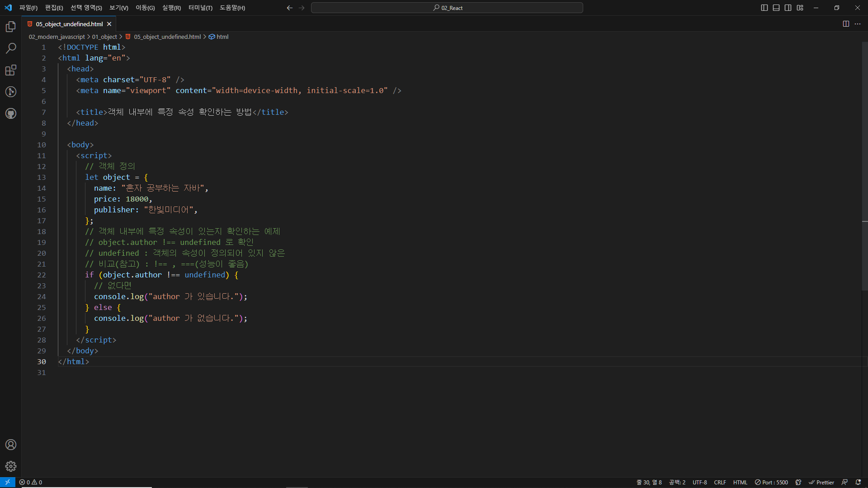868x488 pixels.
Task: Open the Search view icon
Action: (x=11, y=48)
